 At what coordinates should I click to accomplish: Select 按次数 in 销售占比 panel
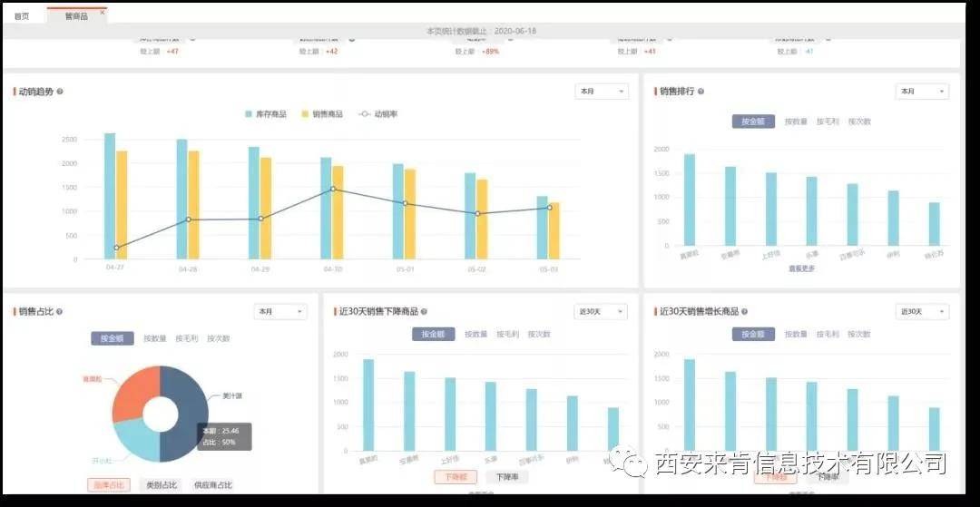point(218,338)
